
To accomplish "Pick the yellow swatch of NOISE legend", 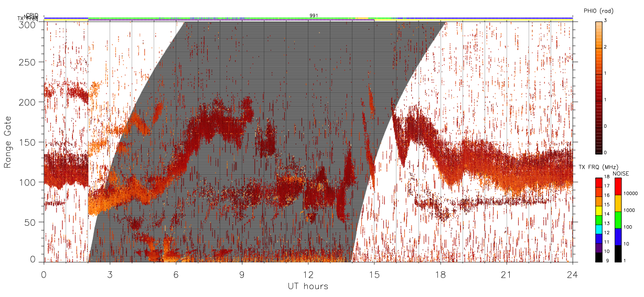I will coord(618,203).
